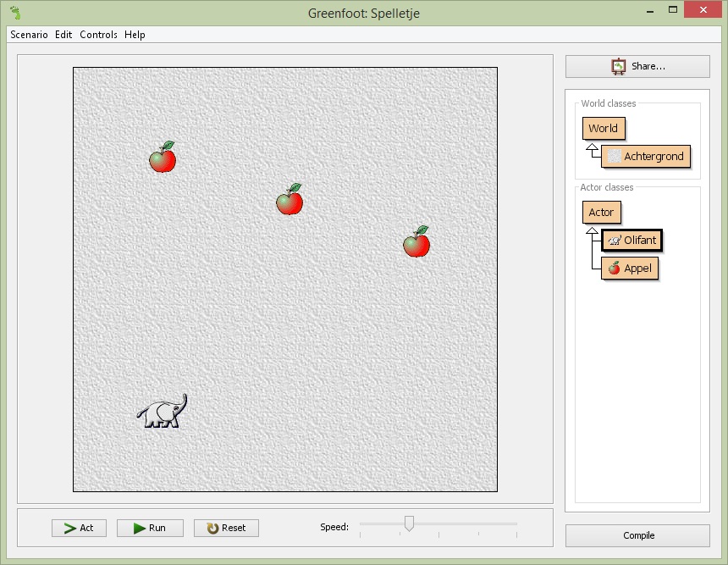
Task: Open the Help menu
Action: click(x=135, y=35)
